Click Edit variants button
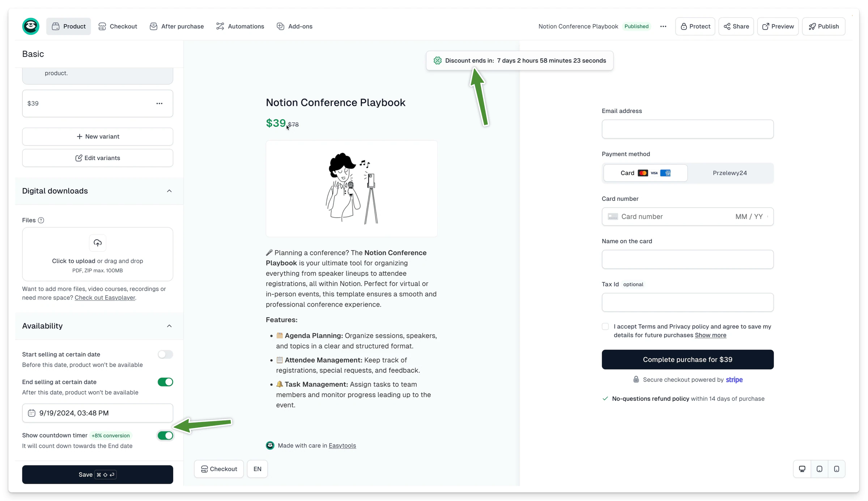 point(98,158)
